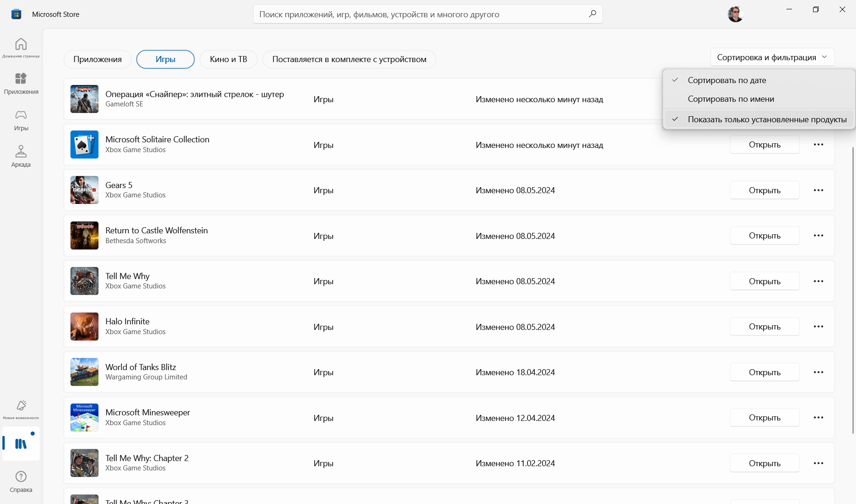Switch to the Кино и ТВ tab
The height and width of the screenshot is (504, 856).
pos(228,59)
